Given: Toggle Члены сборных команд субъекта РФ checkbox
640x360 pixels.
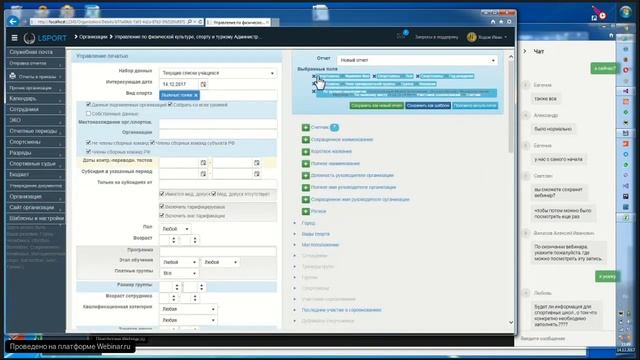Looking at the screenshot, I should (152, 143).
